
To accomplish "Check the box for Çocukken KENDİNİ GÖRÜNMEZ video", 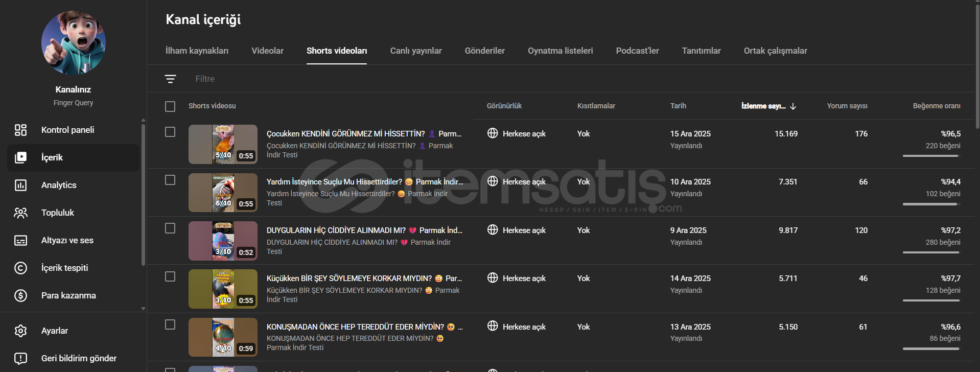I will tap(170, 132).
